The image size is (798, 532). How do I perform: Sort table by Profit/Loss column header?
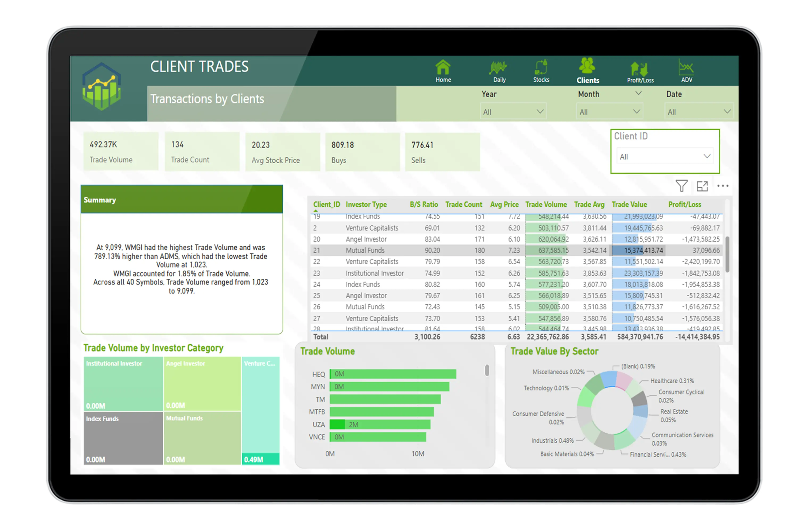click(684, 205)
